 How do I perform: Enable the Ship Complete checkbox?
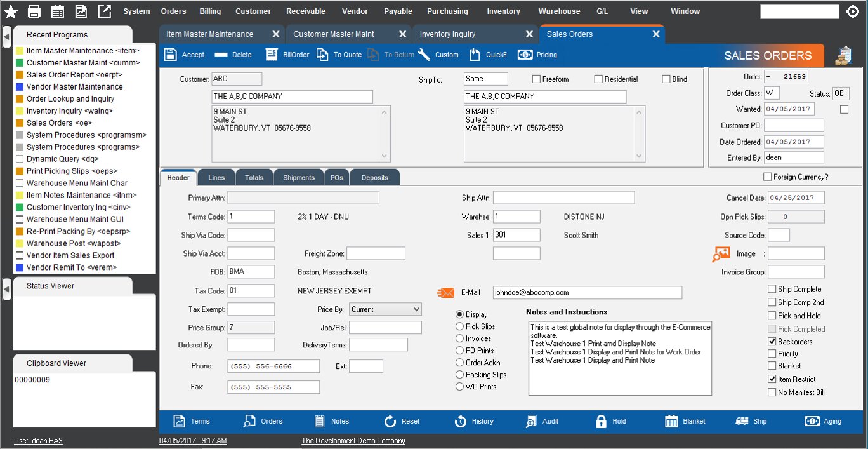click(772, 289)
